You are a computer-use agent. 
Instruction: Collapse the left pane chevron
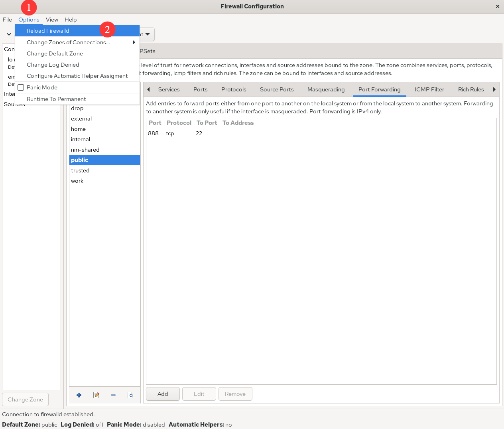(9, 34)
